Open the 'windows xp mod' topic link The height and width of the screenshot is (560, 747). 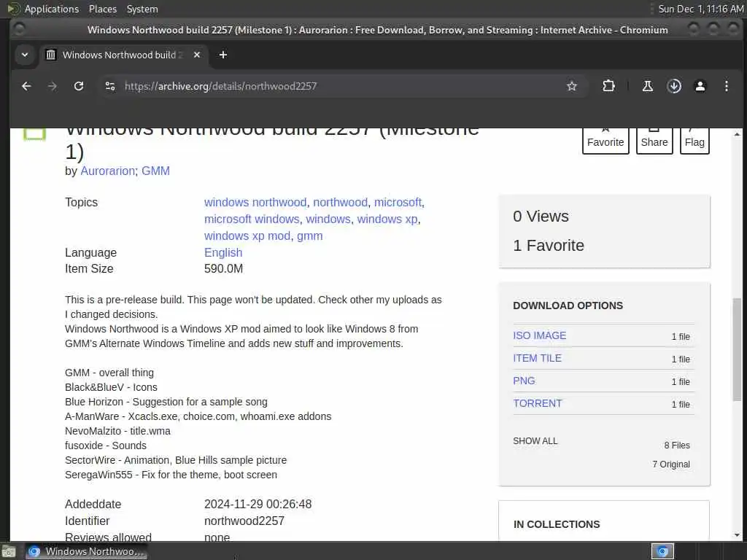click(x=247, y=236)
